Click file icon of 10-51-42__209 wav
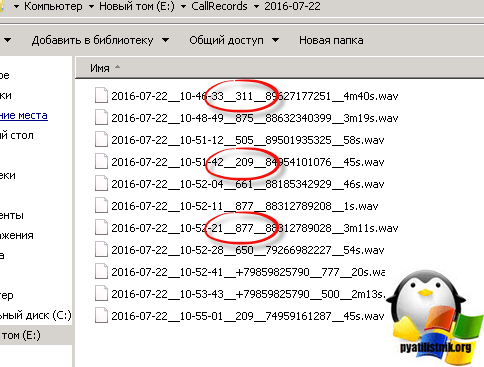The image size is (484, 367). 101,162
